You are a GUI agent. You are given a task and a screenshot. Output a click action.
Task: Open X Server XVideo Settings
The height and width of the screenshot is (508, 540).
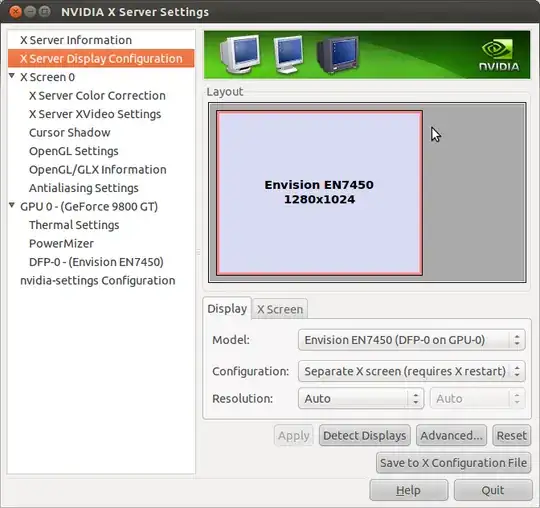(95, 114)
